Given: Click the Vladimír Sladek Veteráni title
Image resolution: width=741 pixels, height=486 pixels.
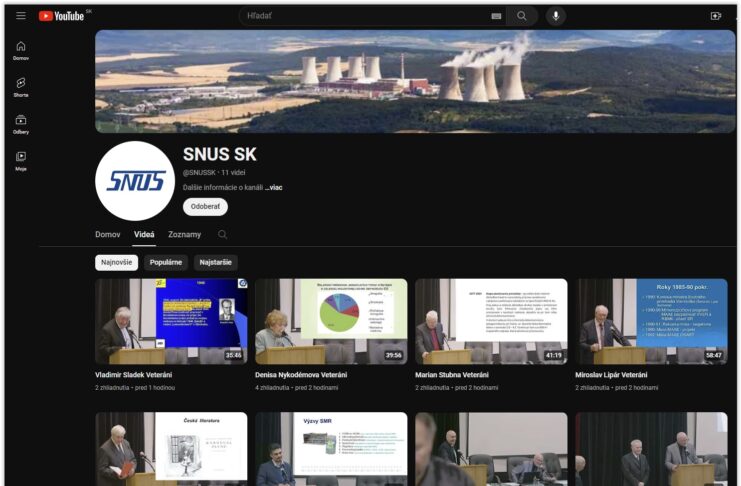Looking at the screenshot, I should 133,375.
